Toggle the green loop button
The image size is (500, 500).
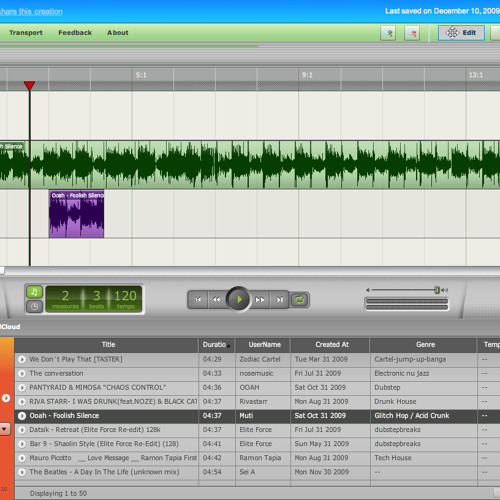299,300
